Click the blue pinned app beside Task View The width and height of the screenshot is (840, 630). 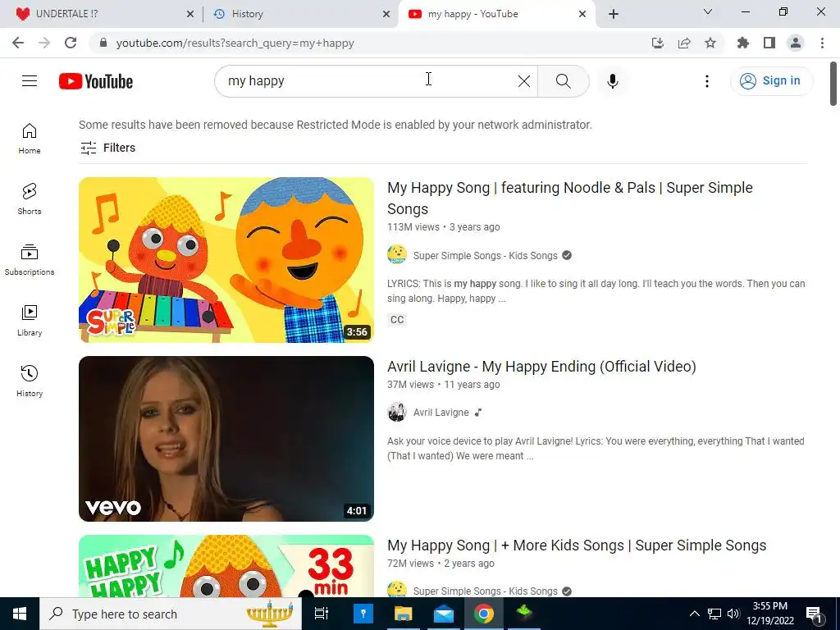363,614
